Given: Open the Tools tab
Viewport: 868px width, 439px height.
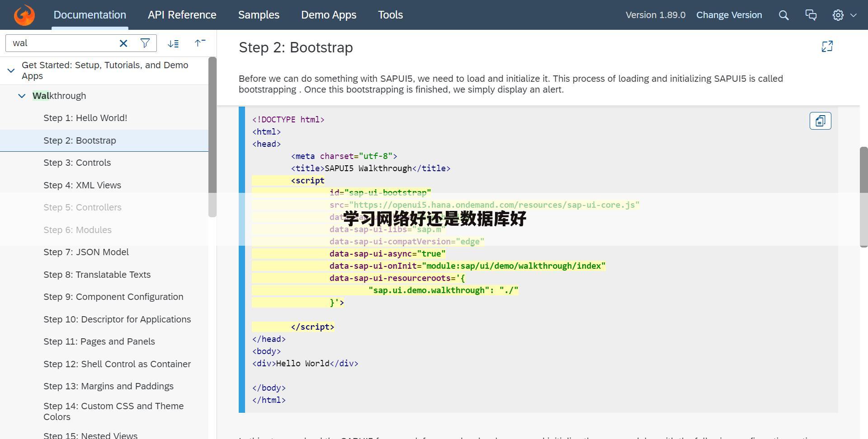Looking at the screenshot, I should [x=390, y=15].
